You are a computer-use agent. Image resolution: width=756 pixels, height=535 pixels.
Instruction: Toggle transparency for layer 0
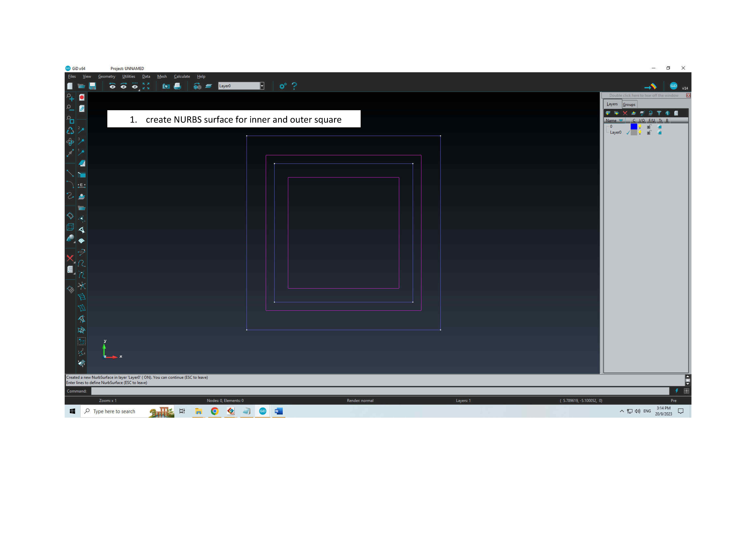[x=660, y=127]
